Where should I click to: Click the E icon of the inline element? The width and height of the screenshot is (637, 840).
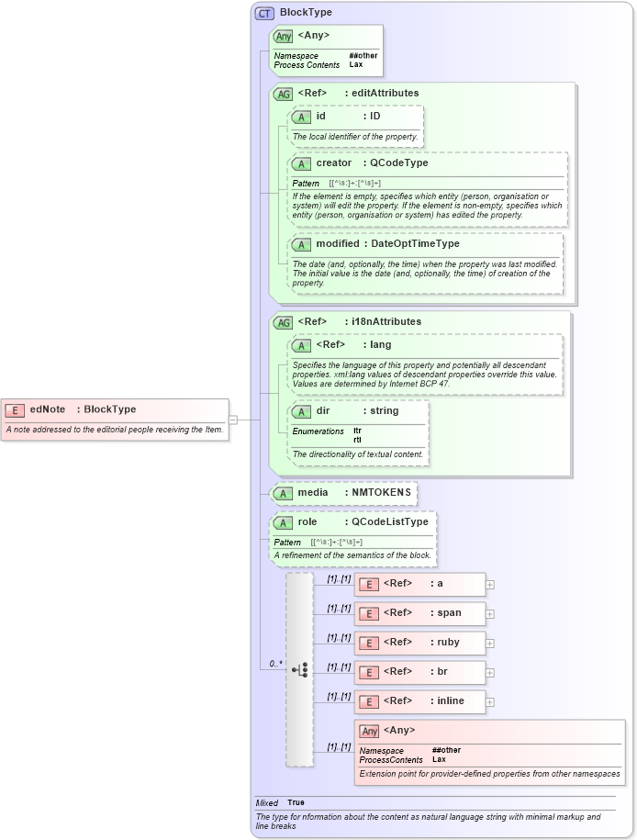(369, 702)
